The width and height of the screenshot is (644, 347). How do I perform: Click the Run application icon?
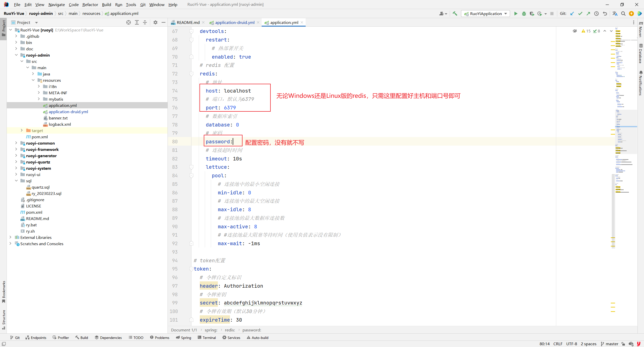[515, 14]
